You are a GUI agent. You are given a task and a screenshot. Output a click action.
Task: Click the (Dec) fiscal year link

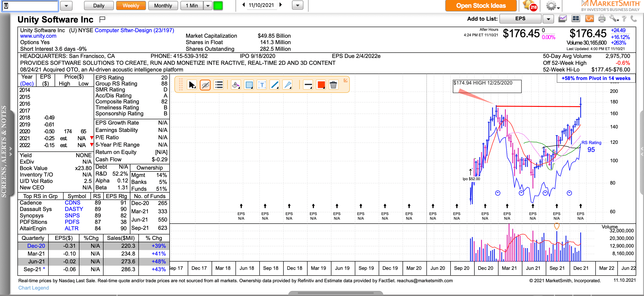tap(27, 84)
